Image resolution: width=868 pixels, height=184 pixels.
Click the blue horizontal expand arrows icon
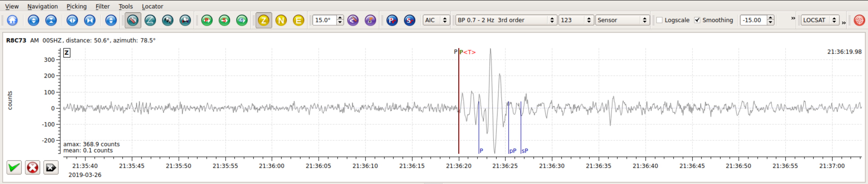coord(72,20)
